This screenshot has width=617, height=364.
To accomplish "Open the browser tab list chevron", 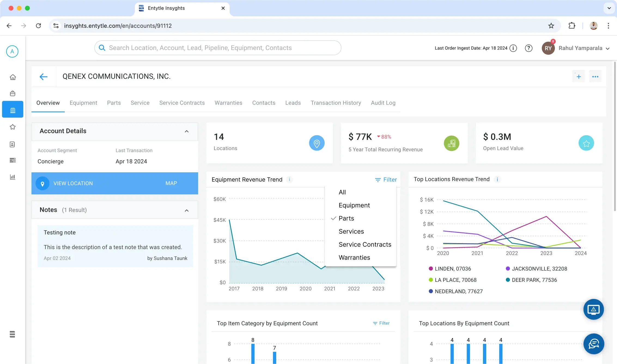I will click(x=609, y=8).
